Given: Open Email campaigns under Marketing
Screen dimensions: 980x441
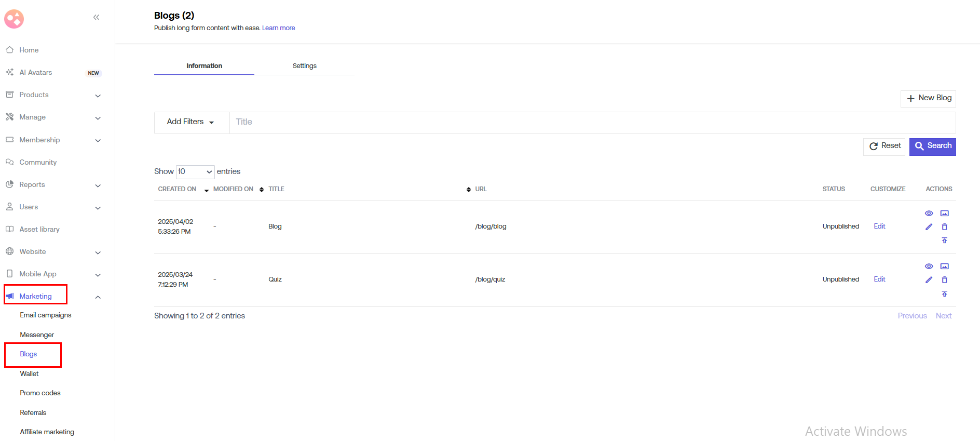Looking at the screenshot, I should click(x=46, y=315).
